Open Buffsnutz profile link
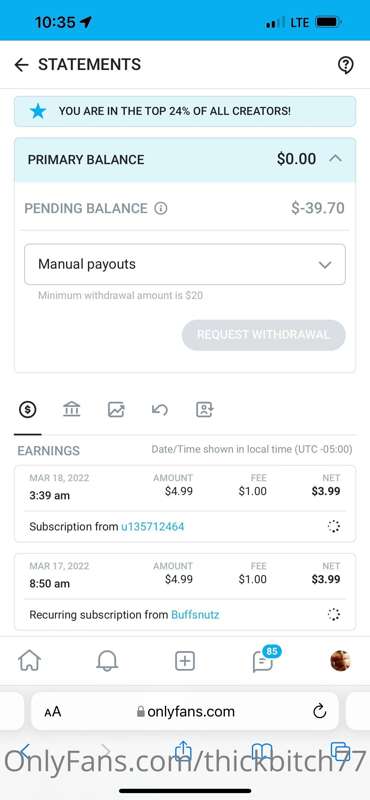Image resolution: width=370 pixels, height=800 pixels. (x=195, y=615)
